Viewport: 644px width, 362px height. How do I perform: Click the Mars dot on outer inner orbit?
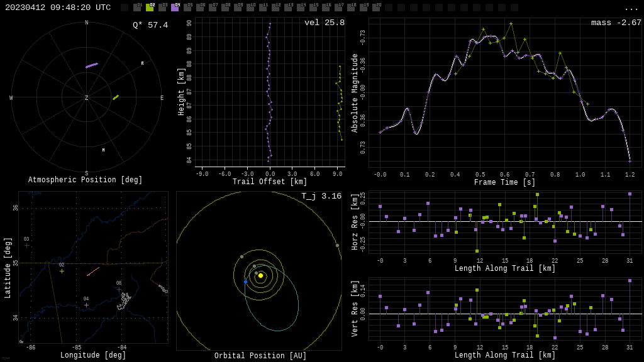(x=242, y=256)
